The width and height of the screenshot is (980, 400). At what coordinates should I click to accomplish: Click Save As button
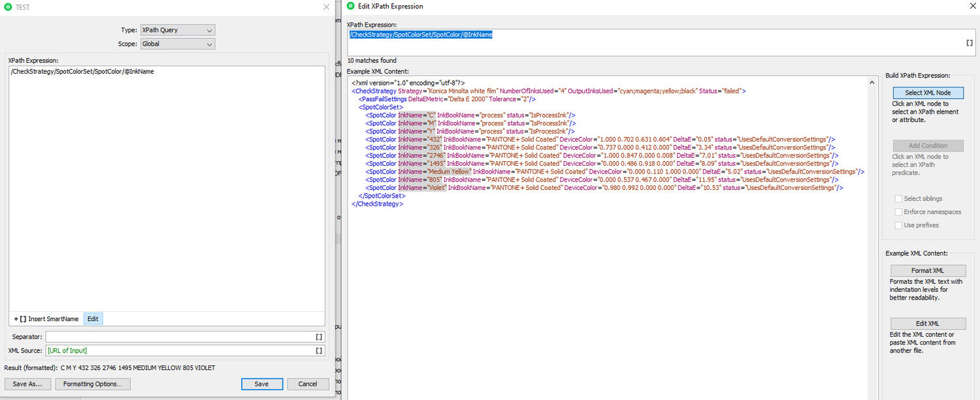tap(27, 384)
